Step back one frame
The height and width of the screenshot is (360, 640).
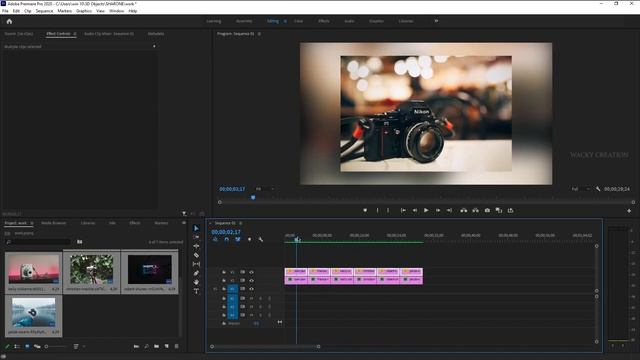point(415,210)
